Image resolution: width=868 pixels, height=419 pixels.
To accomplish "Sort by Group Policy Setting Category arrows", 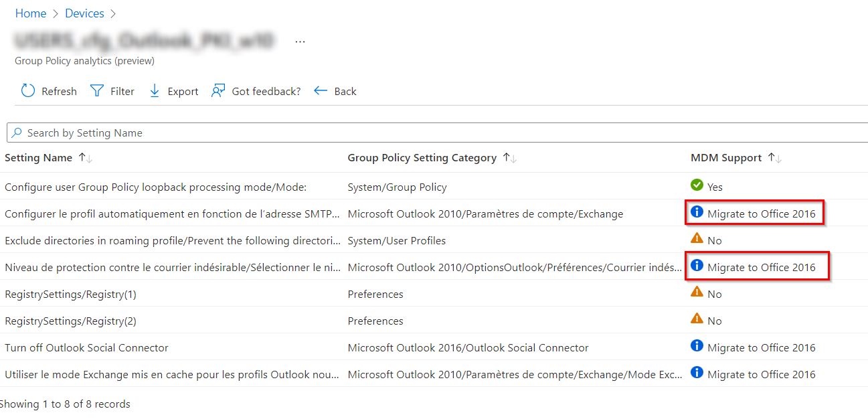I will [510, 158].
